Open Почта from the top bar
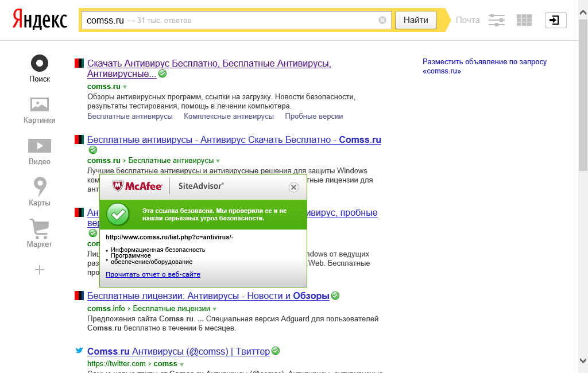588x373 pixels. coord(467,20)
